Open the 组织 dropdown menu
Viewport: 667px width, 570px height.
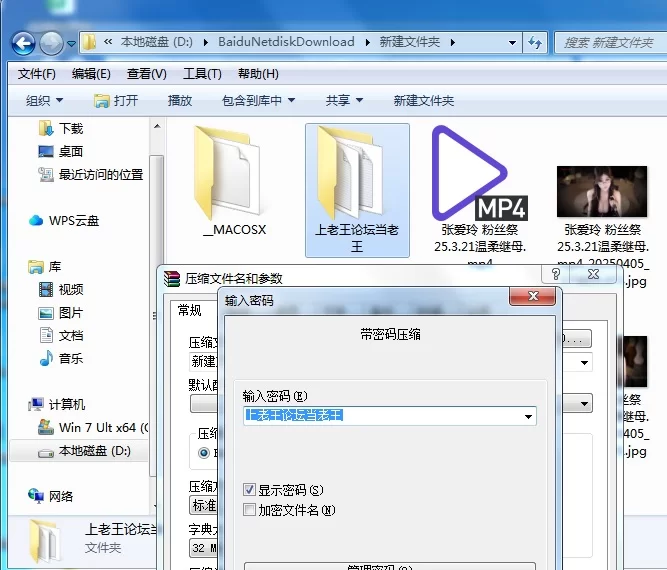pos(45,101)
